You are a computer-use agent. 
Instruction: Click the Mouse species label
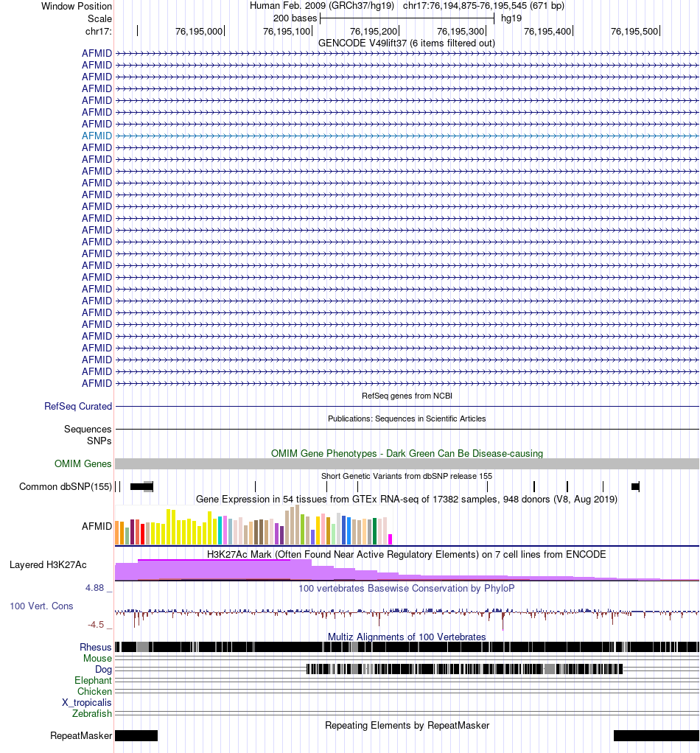coord(97,659)
